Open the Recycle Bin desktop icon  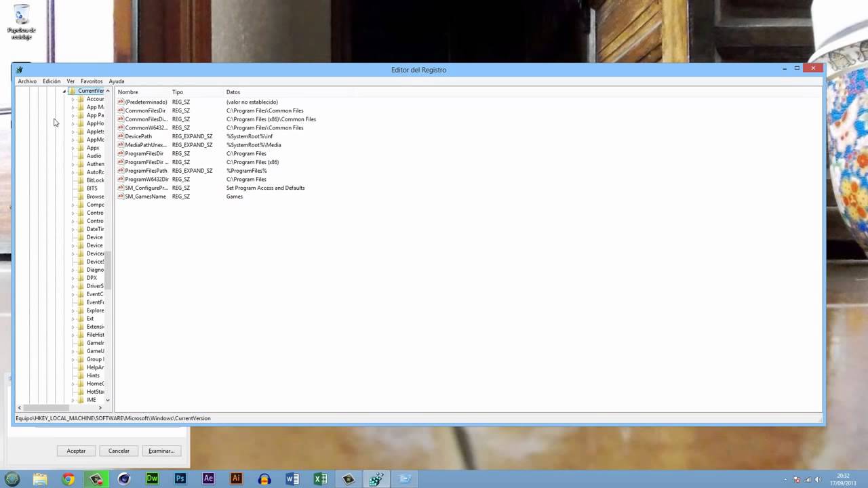[x=21, y=22]
